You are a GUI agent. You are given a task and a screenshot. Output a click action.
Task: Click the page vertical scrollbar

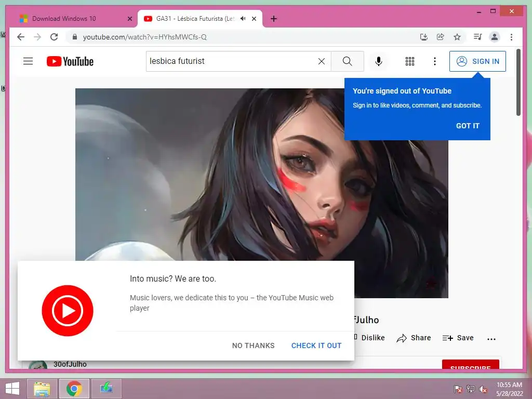point(518,83)
